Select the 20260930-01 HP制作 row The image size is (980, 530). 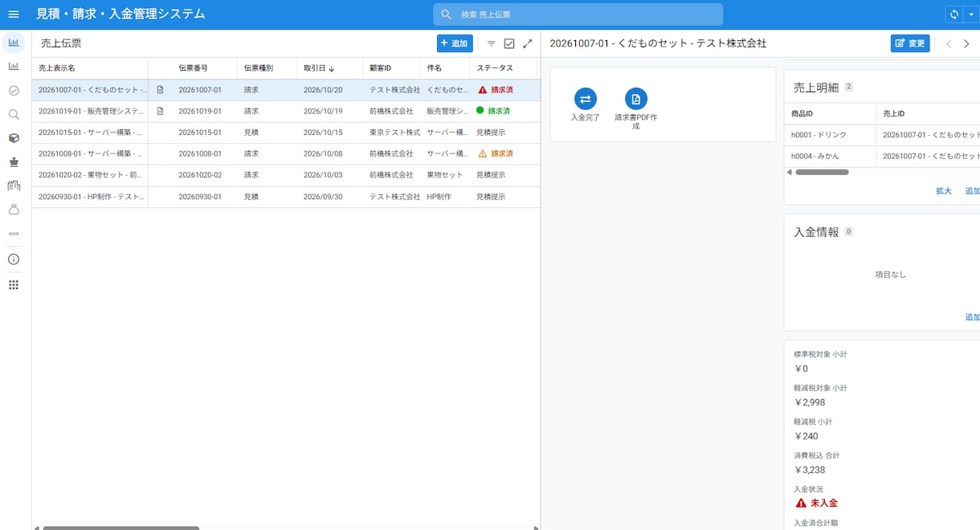286,197
